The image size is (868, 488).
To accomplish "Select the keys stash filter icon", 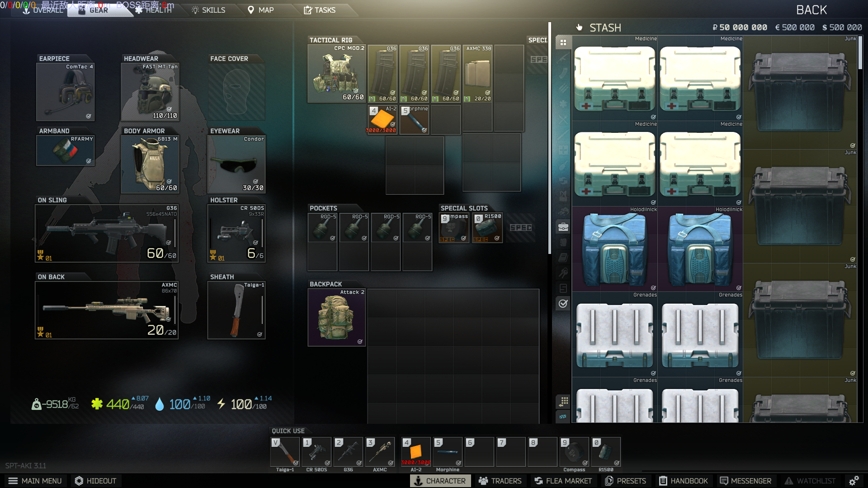I will 563,273.
